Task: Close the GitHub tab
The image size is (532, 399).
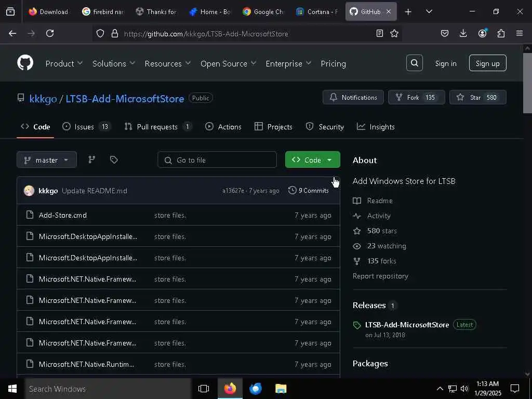Action: [x=389, y=11]
